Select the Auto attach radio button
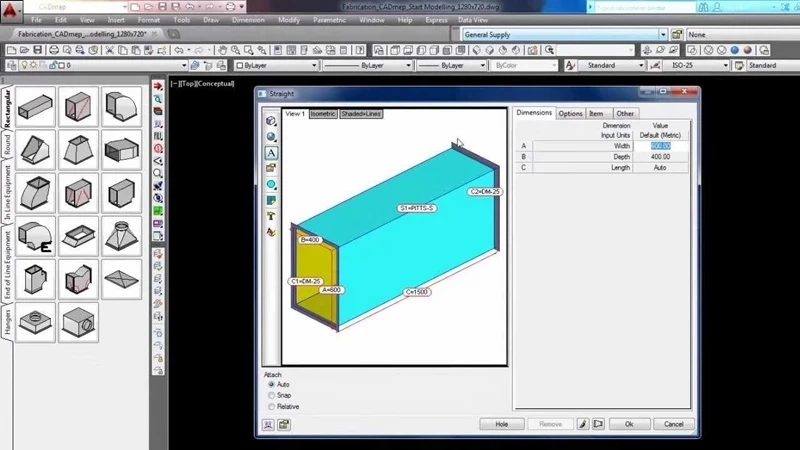800x450 pixels. coord(271,384)
